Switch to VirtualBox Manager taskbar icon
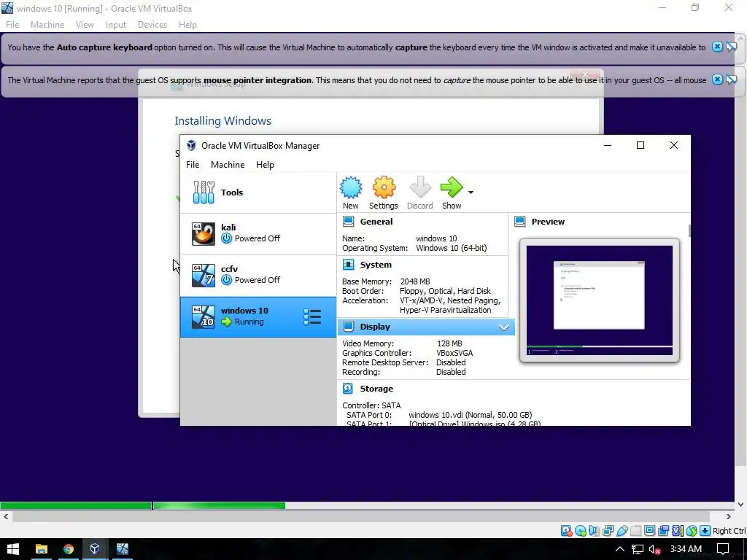Viewport: 747px width, 560px height. click(x=95, y=549)
